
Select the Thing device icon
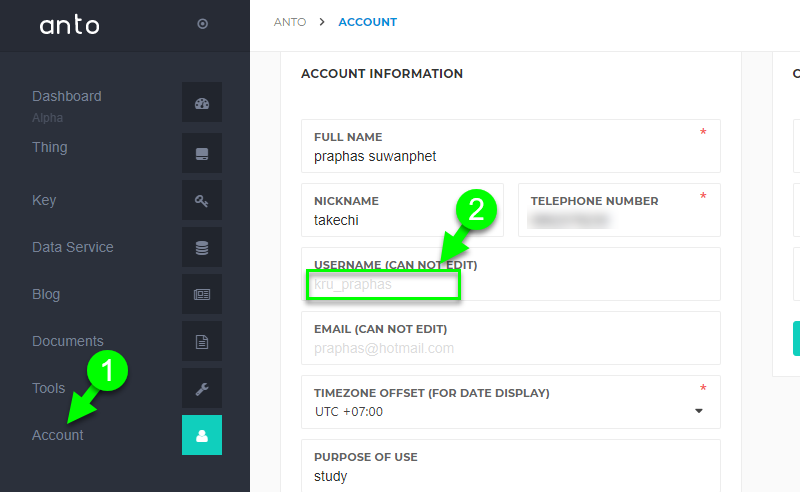tap(202, 153)
